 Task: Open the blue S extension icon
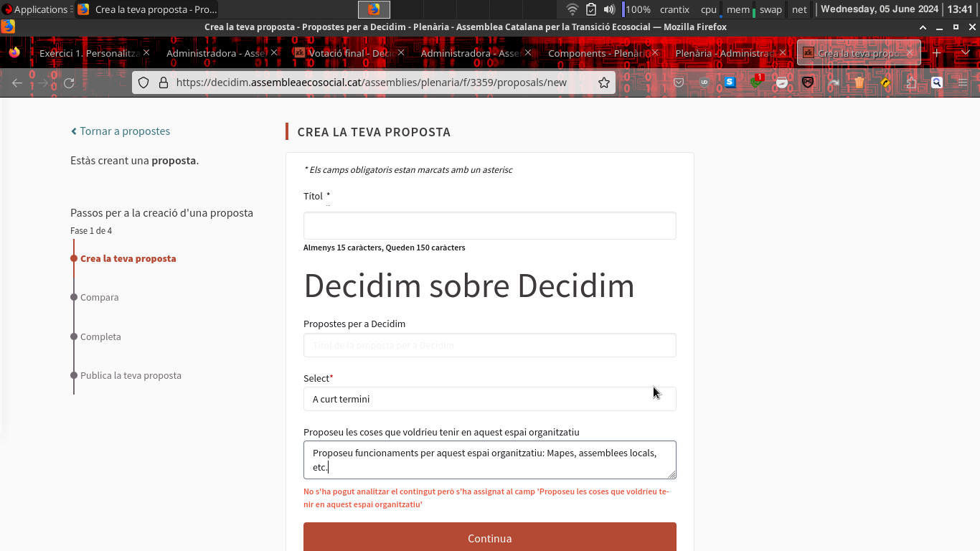[x=730, y=83]
